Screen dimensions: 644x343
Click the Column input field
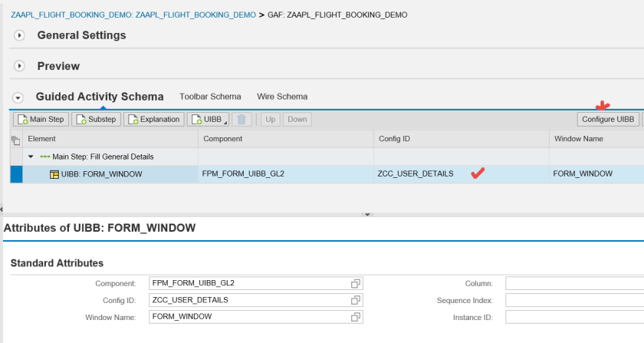(573, 284)
